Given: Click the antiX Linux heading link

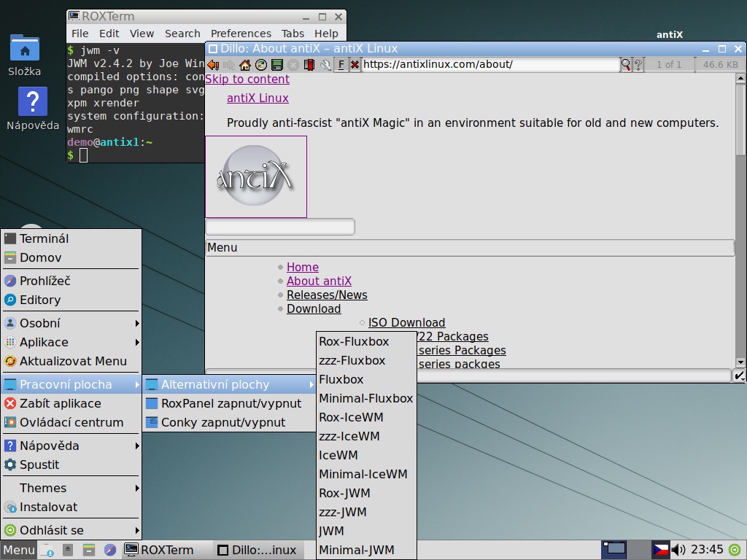Looking at the screenshot, I should [258, 98].
